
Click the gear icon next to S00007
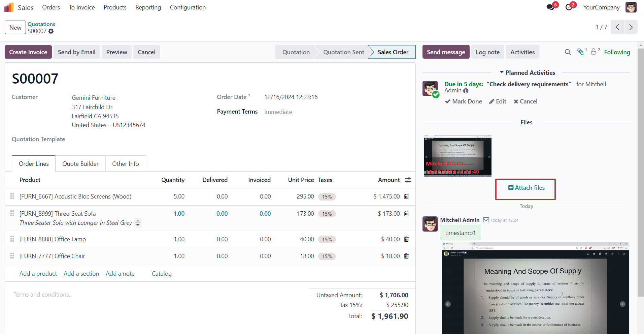51,31
